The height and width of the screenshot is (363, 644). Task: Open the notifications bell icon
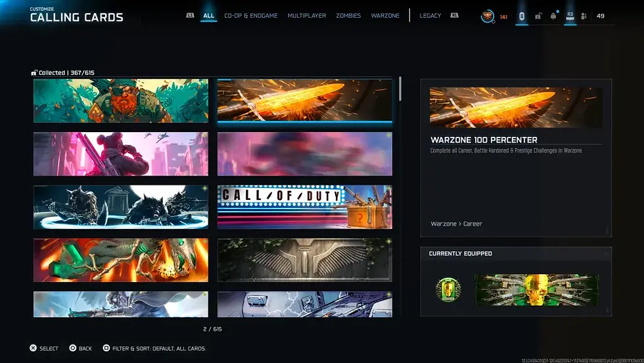click(553, 16)
